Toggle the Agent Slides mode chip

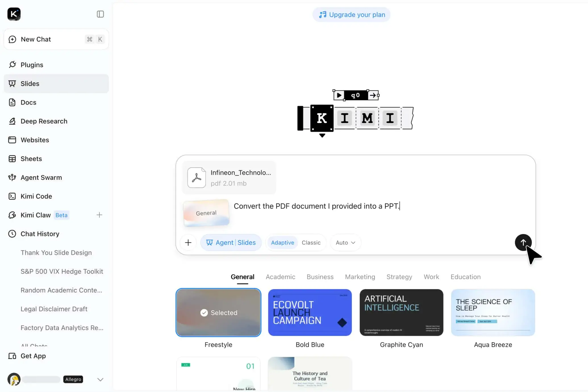click(231, 243)
